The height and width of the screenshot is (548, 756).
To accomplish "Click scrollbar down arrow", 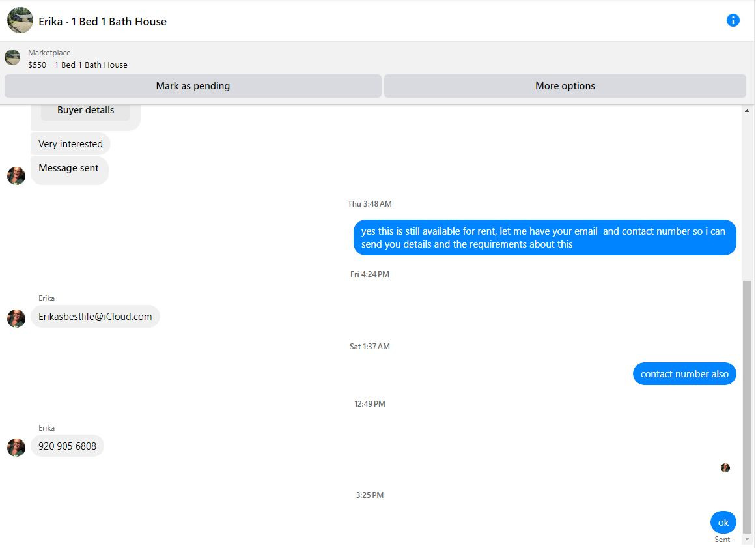I will click(x=747, y=540).
